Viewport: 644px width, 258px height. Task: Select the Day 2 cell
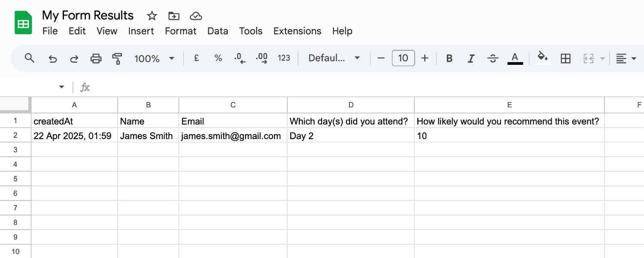point(351,136)
